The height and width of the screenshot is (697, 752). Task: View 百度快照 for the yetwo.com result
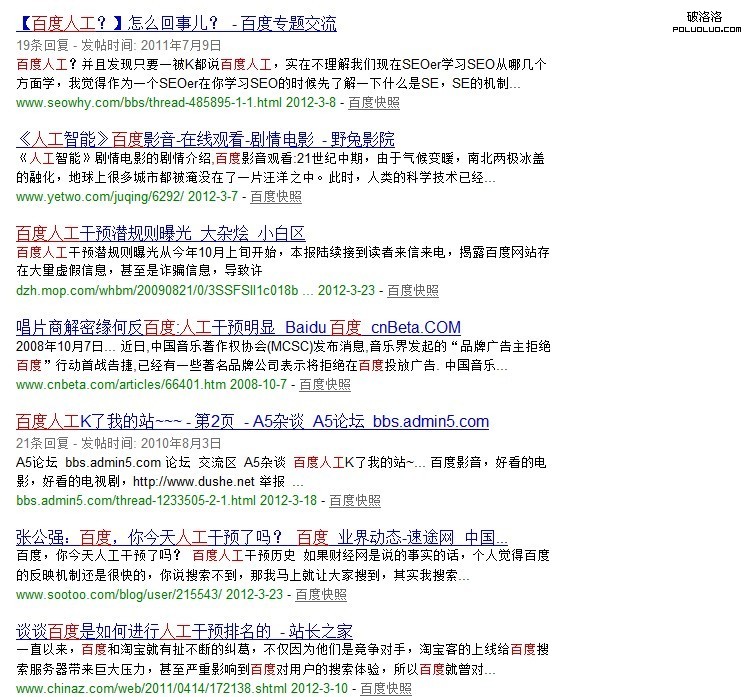(x=274, y=197)
